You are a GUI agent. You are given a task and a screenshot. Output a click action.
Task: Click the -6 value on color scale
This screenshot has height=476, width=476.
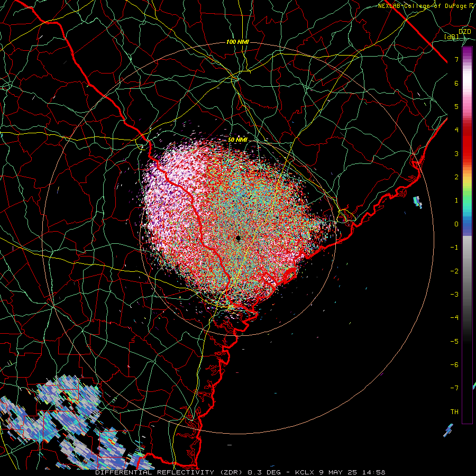click(x=454, y=364)
